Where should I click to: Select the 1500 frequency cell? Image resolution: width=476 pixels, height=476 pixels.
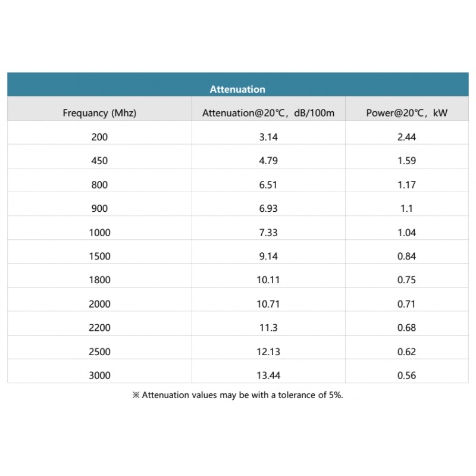[x=99, y=256]
